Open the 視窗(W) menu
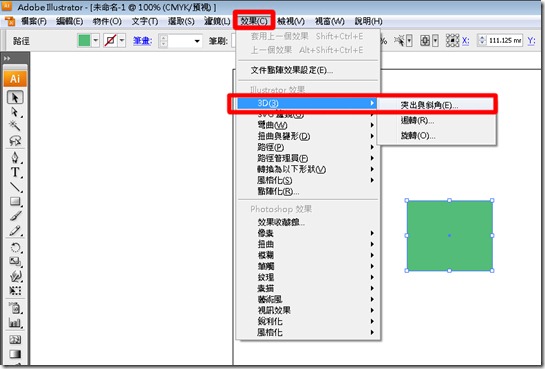Screen dimensions: 545x369 330,21
